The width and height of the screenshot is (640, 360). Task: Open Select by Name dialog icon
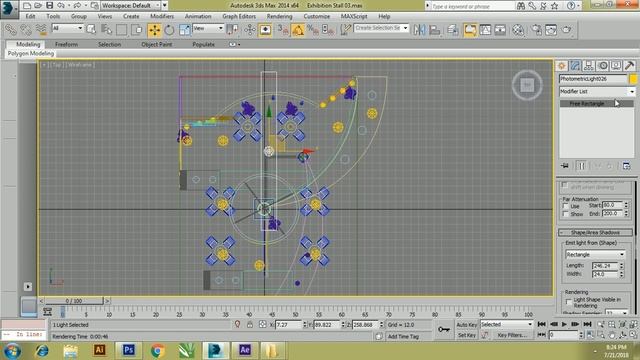pos(107,30)
